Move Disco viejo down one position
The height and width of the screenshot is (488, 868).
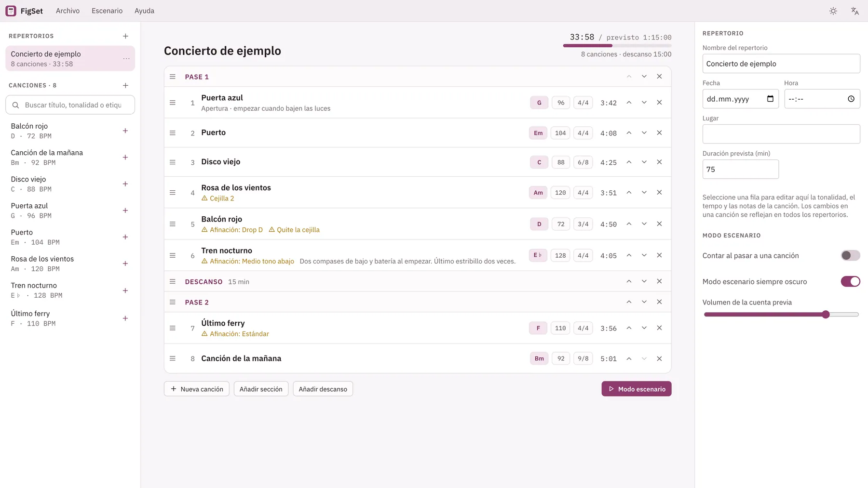pos(644,162)
